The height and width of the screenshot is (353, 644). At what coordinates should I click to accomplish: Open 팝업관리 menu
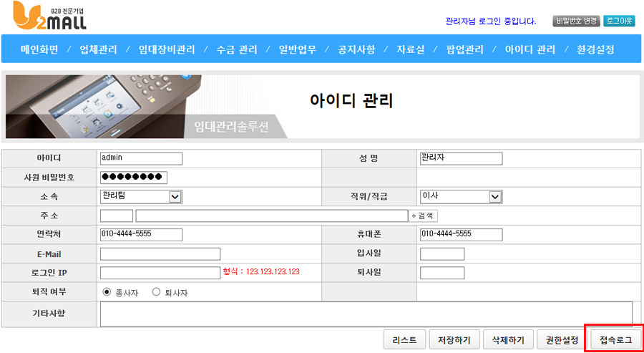(464, 49)
